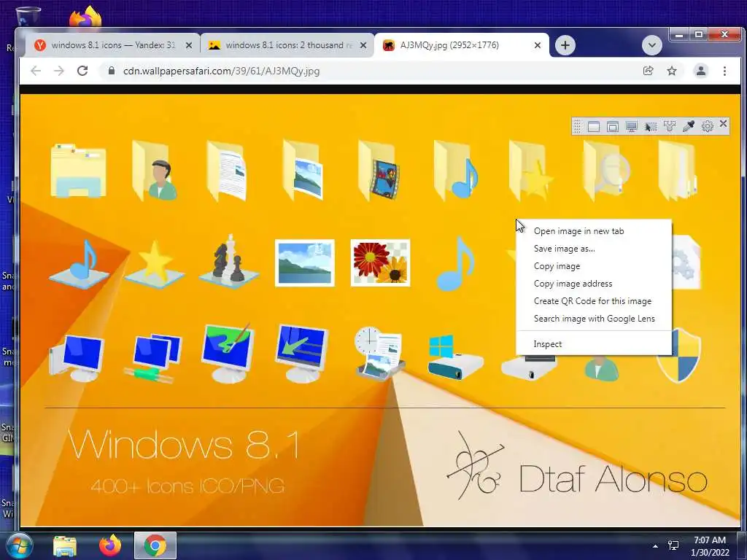Image resolution: width=747 pixels, height=560 pixels.
Task: Open the network tray icon
Action: click(673, 545)
